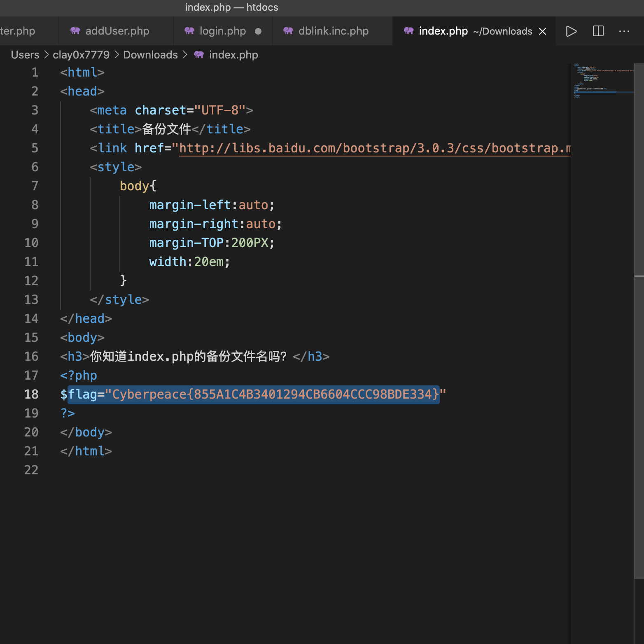Switch to the login.php tab

(x=223, y=31)
